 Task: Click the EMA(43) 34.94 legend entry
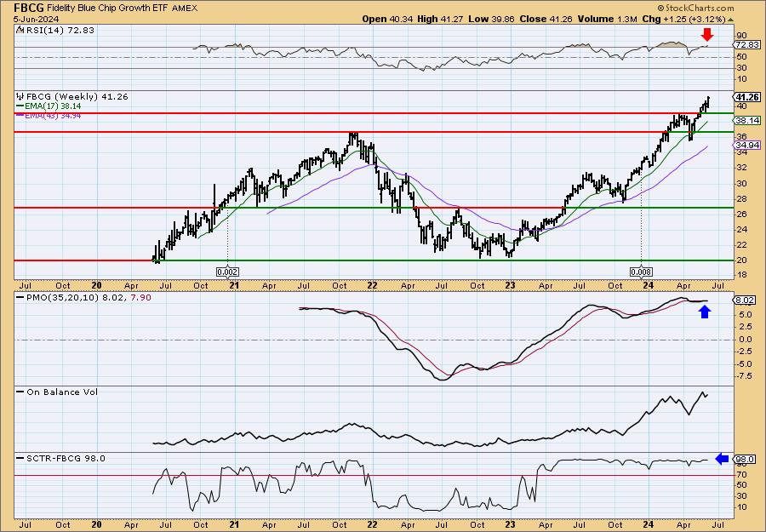(x=54, y=115)
